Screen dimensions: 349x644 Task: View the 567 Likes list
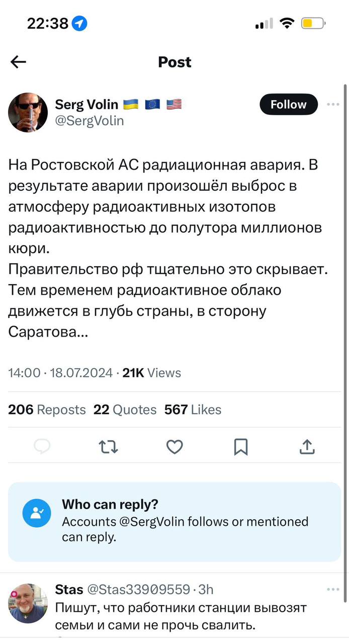tap(193, 410)
